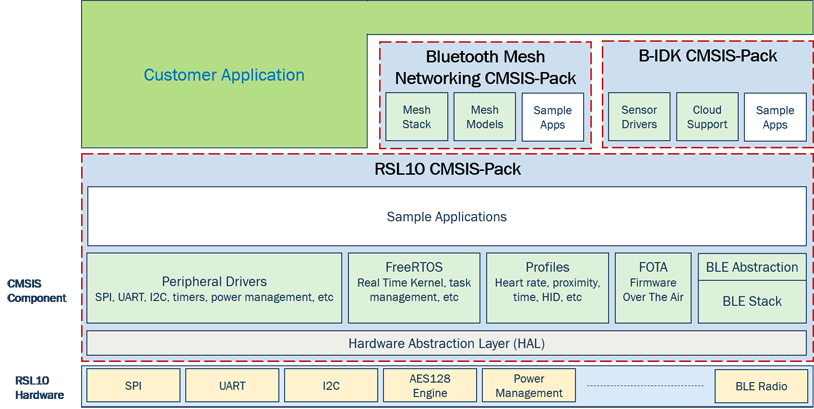Select Sample Apps in B-IDK pack
This screenshot has width=814, height=409.
(x=775, y=117)
